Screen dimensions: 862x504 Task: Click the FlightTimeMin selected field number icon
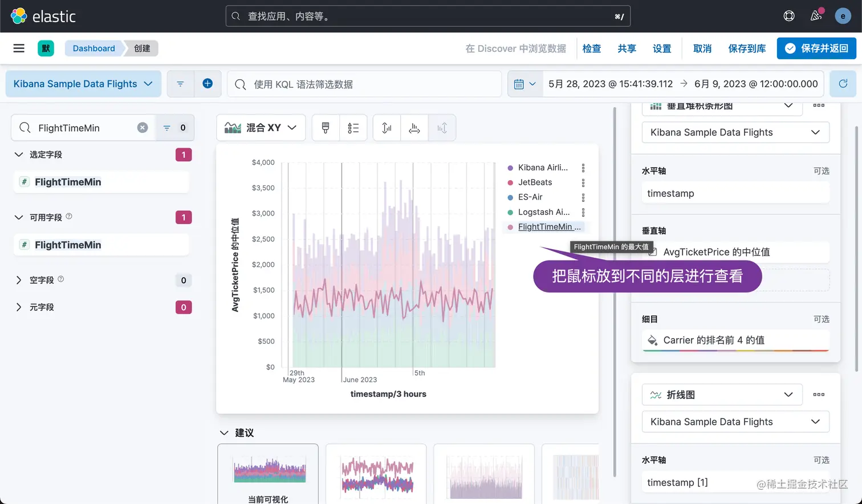(x=25, y=182)
